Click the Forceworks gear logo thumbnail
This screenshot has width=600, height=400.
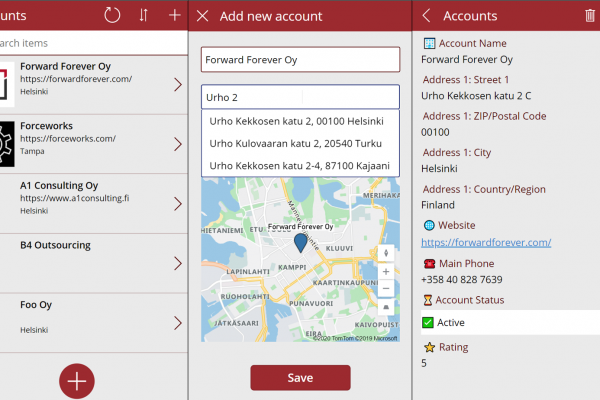pos(7,144)
